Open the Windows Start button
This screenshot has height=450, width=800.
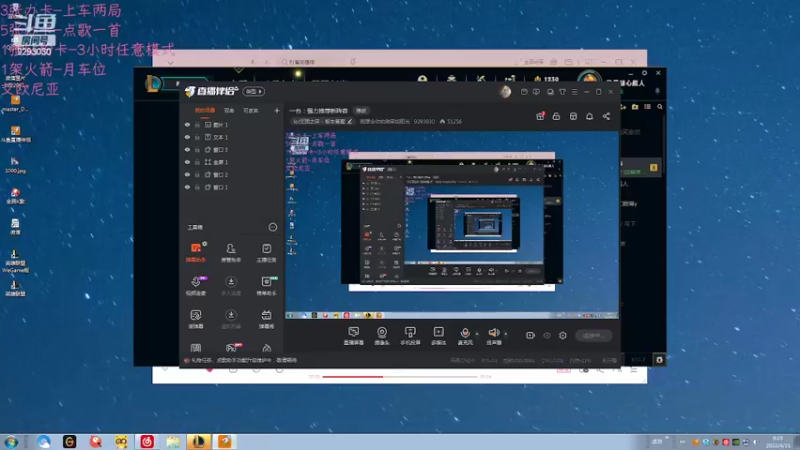[10, 442]
